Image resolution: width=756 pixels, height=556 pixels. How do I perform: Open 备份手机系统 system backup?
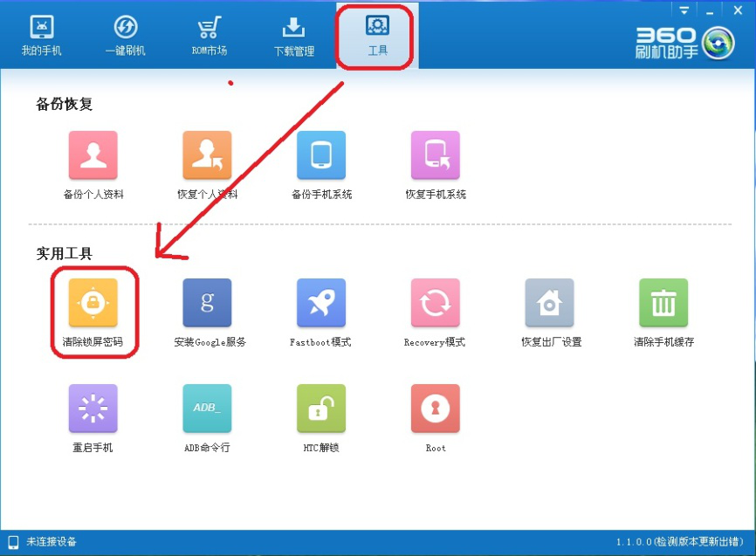tap(320, 154)
